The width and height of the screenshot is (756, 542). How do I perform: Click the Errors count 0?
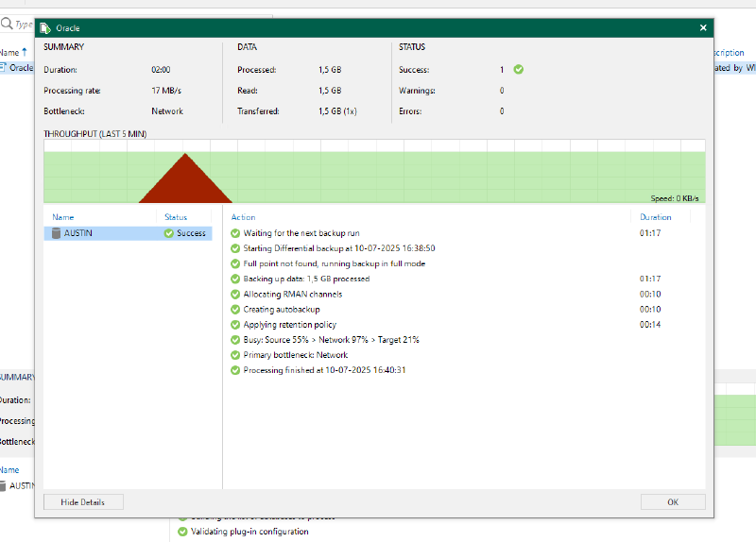502,111
